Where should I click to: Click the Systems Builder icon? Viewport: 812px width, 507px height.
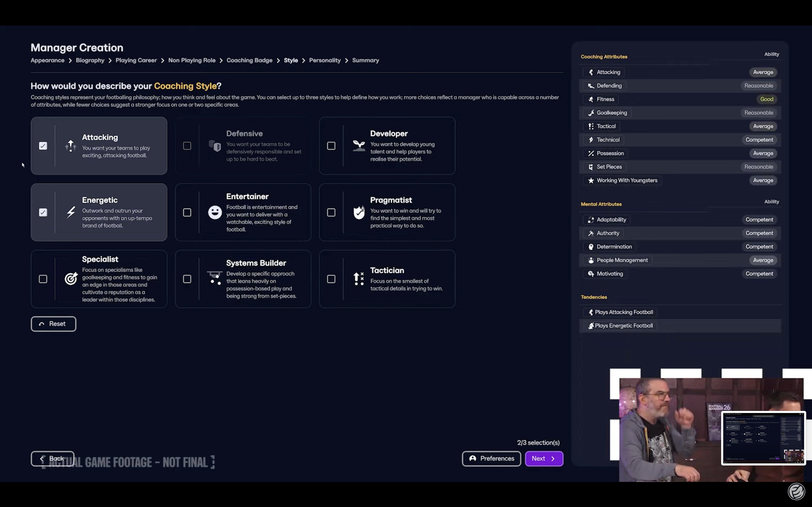(215, 278)
